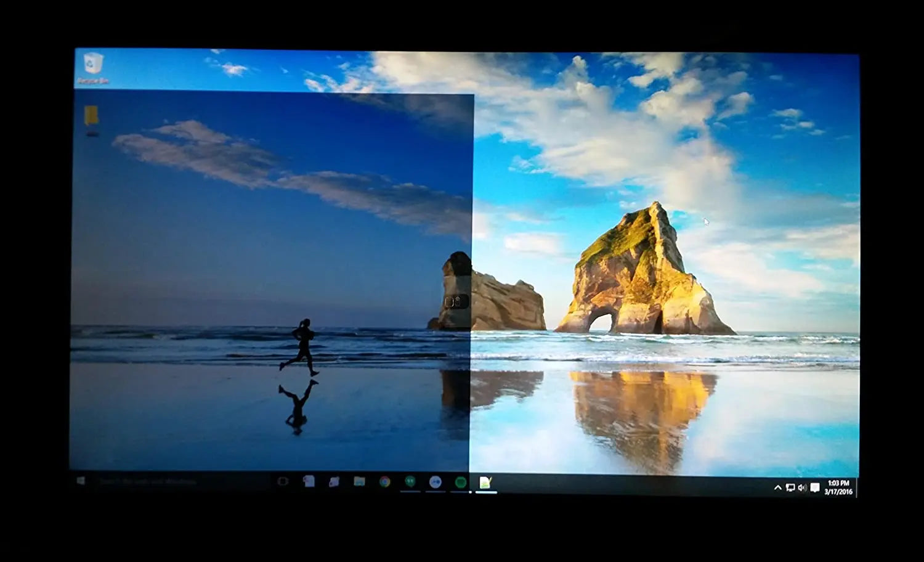
Task: Switch to the green Hangouts taskbar app
Action: click(410, 482)
